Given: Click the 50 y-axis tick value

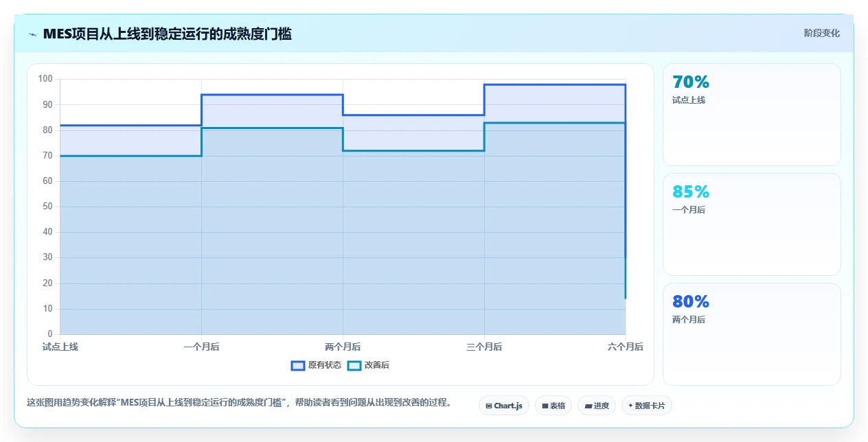Looking at the screenshot, I should click(x=47, y=207).
